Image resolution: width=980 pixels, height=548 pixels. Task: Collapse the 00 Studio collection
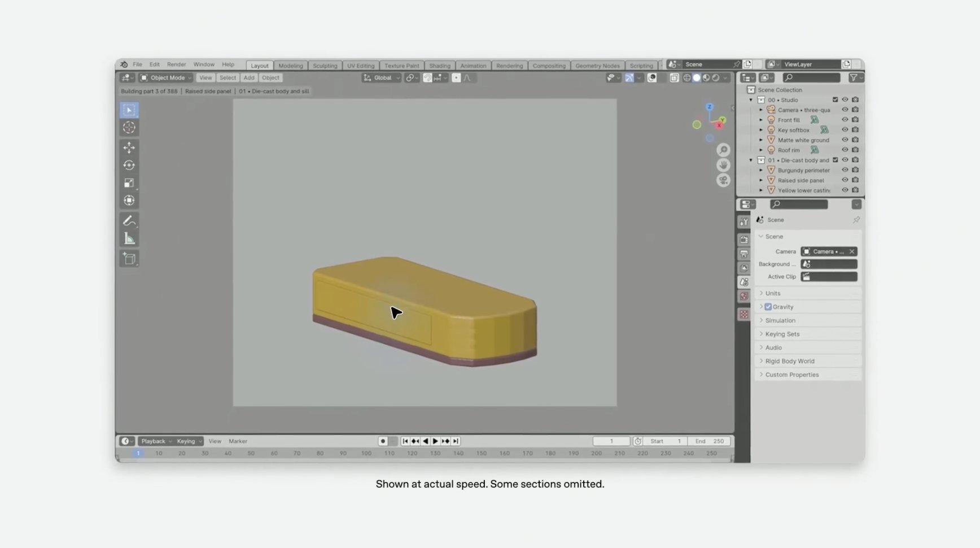tap(751, 100)
